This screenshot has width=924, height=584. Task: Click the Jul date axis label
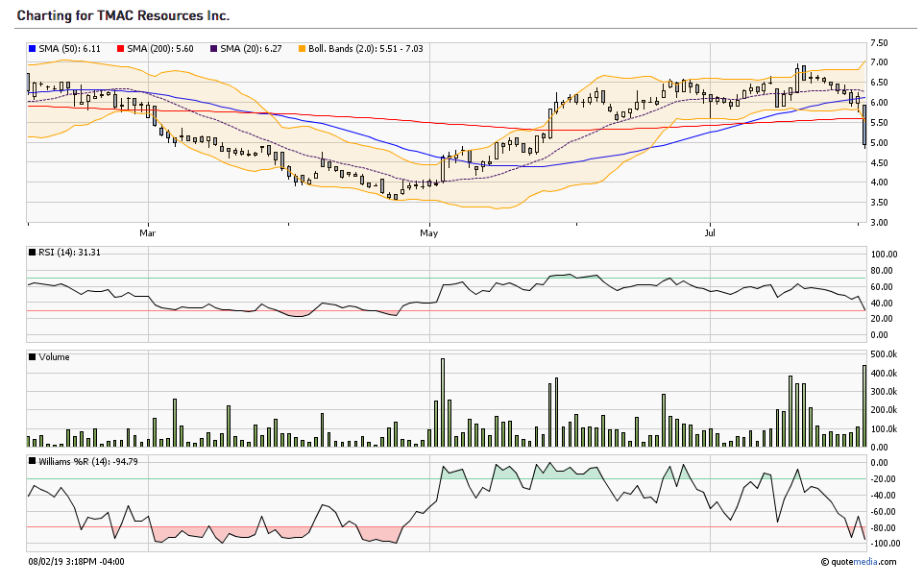click(710, 233)
